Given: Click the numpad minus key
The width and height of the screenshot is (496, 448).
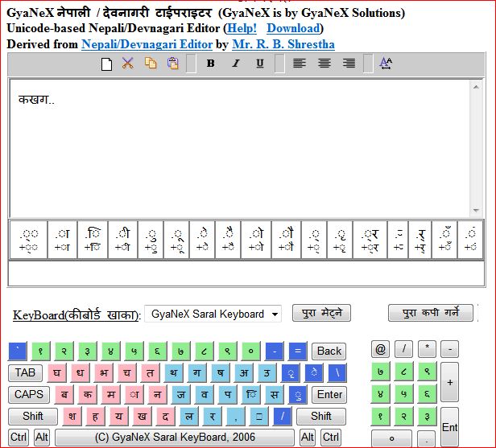Looking at the screenshot, I should click(x=449, y=349).
